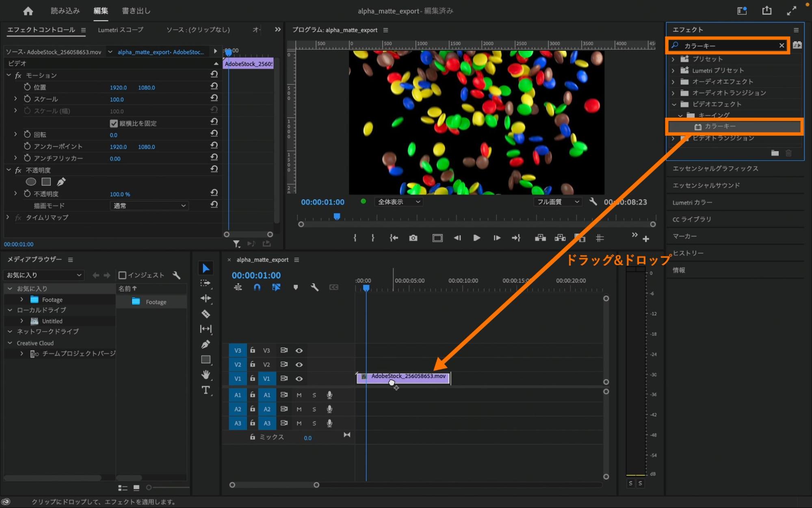Open the 描画モード dropdown set to 通常

coord(149,206)
